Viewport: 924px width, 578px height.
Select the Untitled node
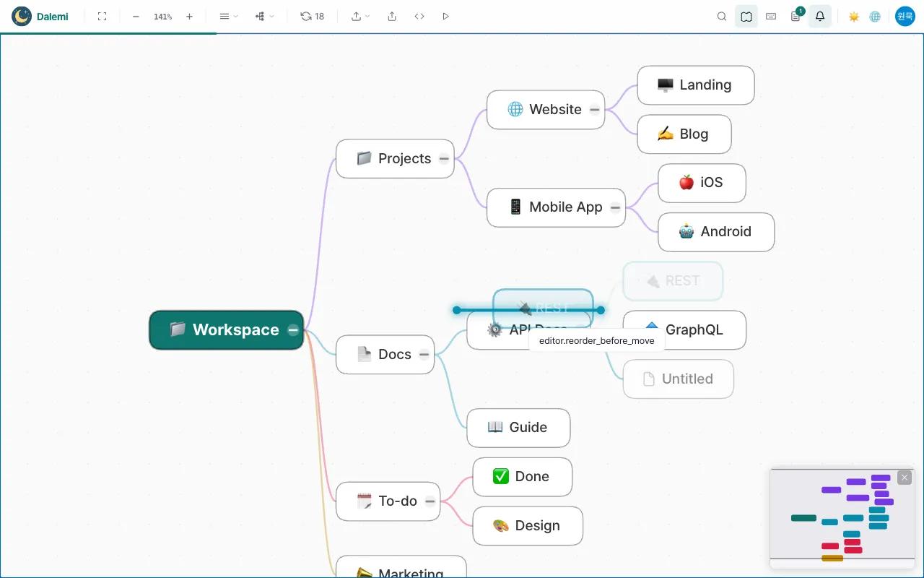679,379
